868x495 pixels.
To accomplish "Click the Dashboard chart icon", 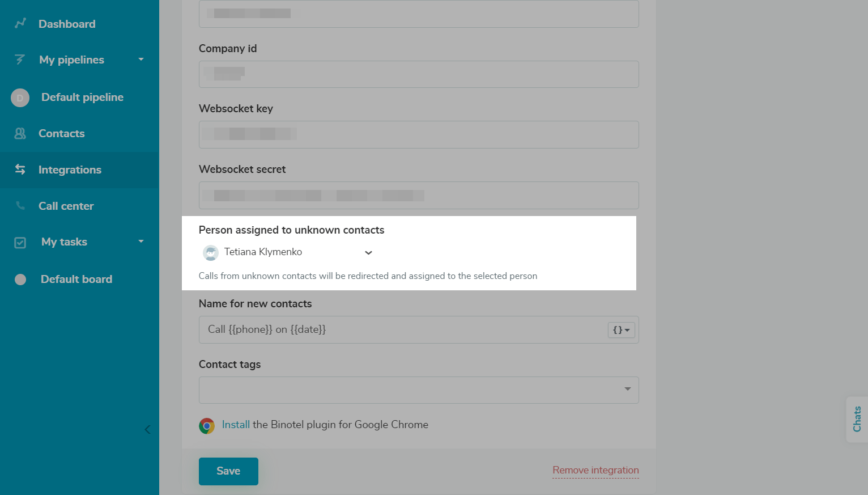I will click(x=20, y=23).
